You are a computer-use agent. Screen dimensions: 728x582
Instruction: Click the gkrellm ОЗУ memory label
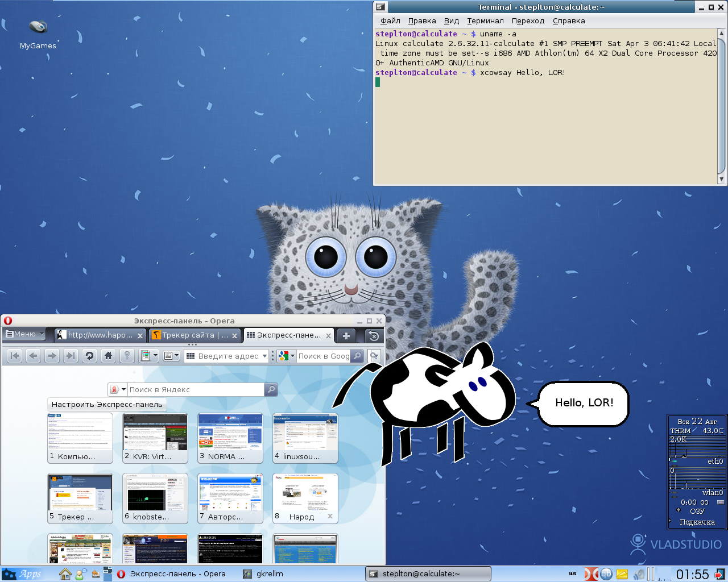click(697, 511)
